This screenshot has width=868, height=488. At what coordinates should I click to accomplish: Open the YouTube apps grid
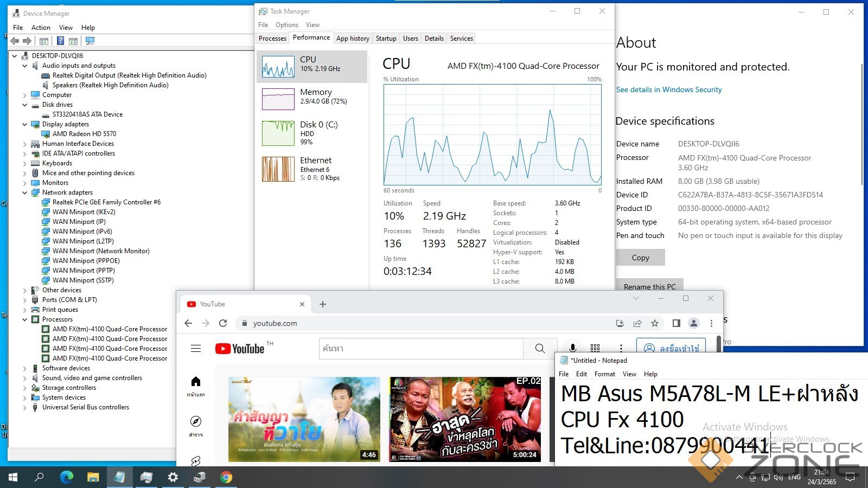(595, 349)
